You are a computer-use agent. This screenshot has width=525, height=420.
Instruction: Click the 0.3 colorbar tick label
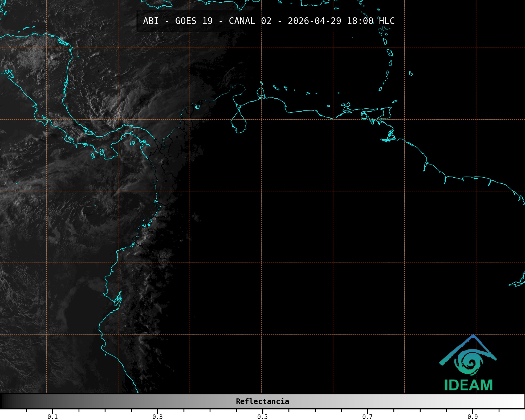157,417
